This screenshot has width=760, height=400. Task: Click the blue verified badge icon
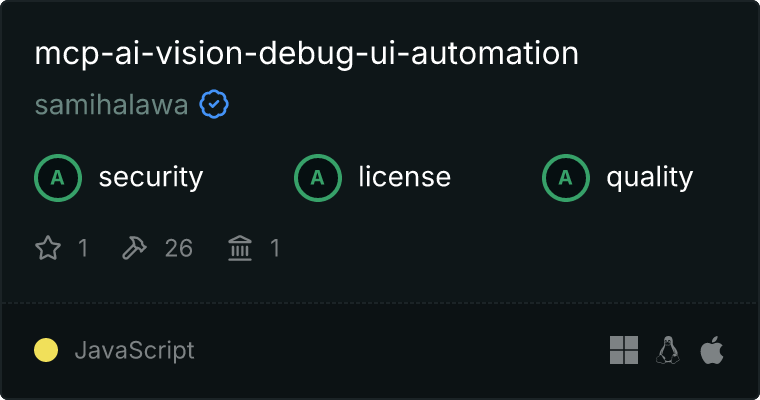pyautogui.click(x=214, y=104)
